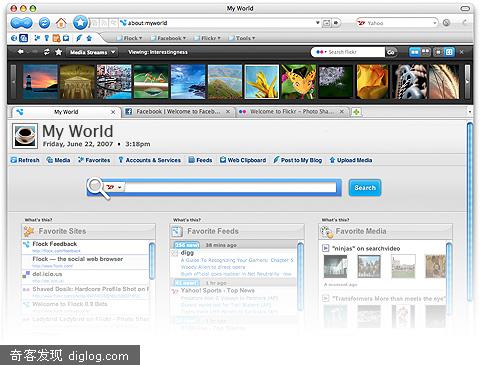Viewport: 480px width, 365px height.
Task: Click the page vertical scrollbar
Action: tap(470, 212)
